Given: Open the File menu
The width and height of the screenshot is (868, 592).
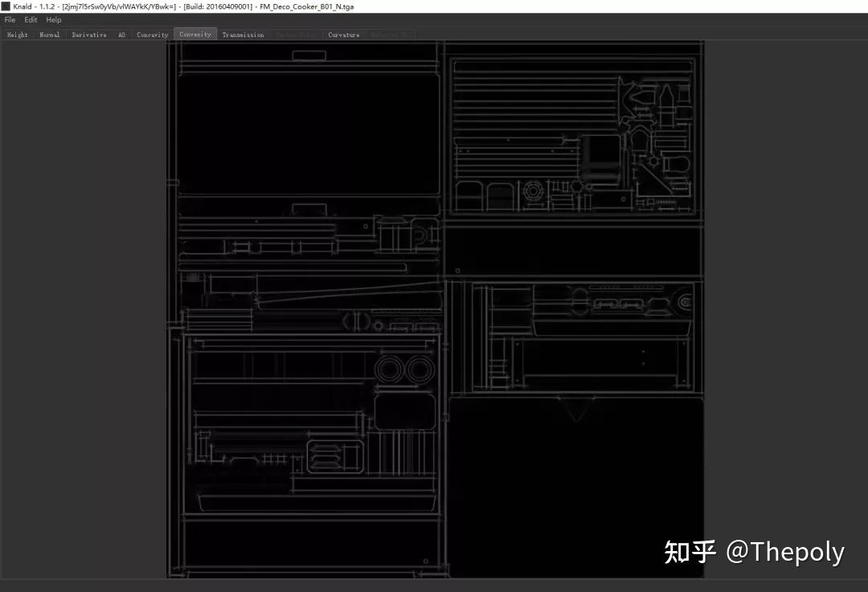Looking at the screenshot, I should [9, 19].
